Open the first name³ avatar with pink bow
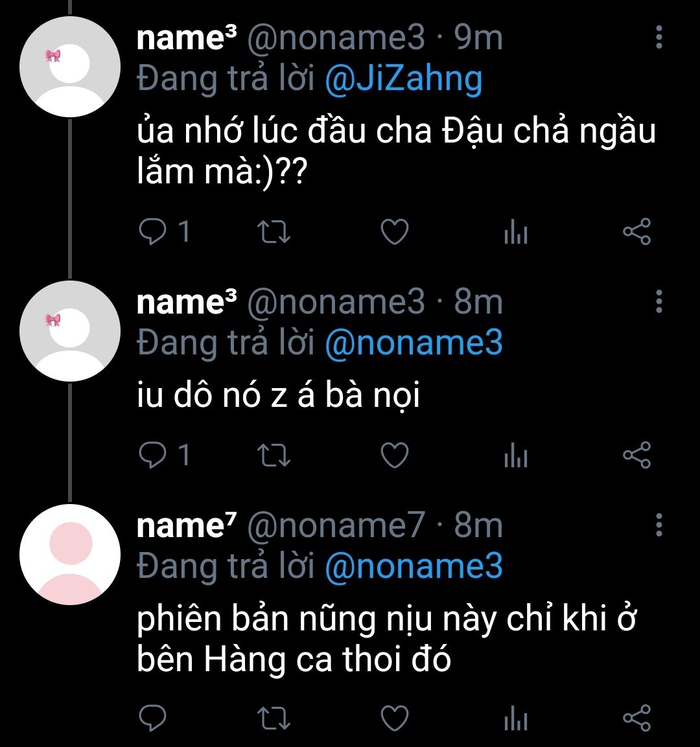The image size is (700, 747). tap(70, 67)
